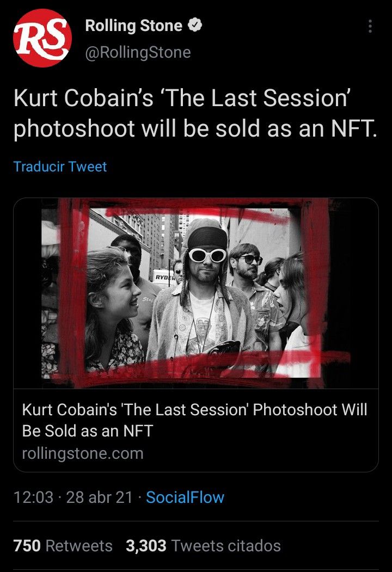Click the 28 abr 21 date
The height and width of the screenshot is (572, 392).
click(99, 497)
